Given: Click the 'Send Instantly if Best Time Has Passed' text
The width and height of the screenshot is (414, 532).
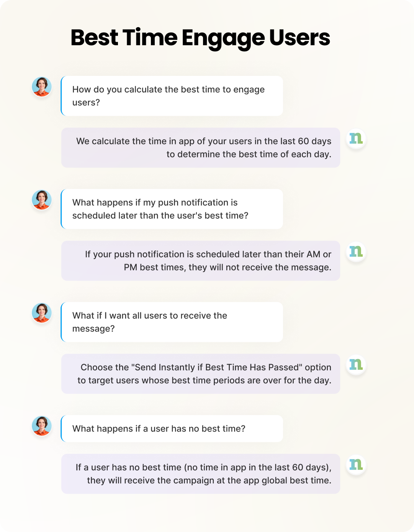Looking at the screenshot, I should point(216,367).
